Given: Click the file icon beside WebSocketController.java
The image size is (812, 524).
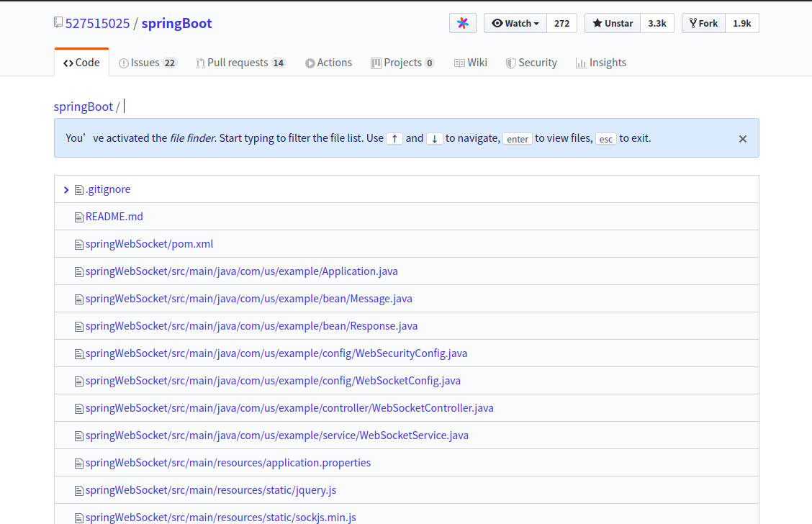Looking at the screenshot, I should (78, 409).
